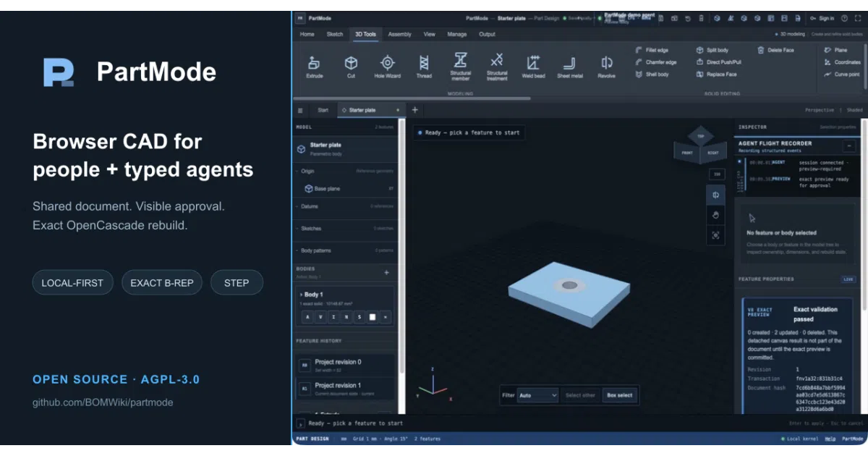Apply the Chamfer edge tool
Image resolution: width=868 pixels, height=456 pixels.
(656, 62)
